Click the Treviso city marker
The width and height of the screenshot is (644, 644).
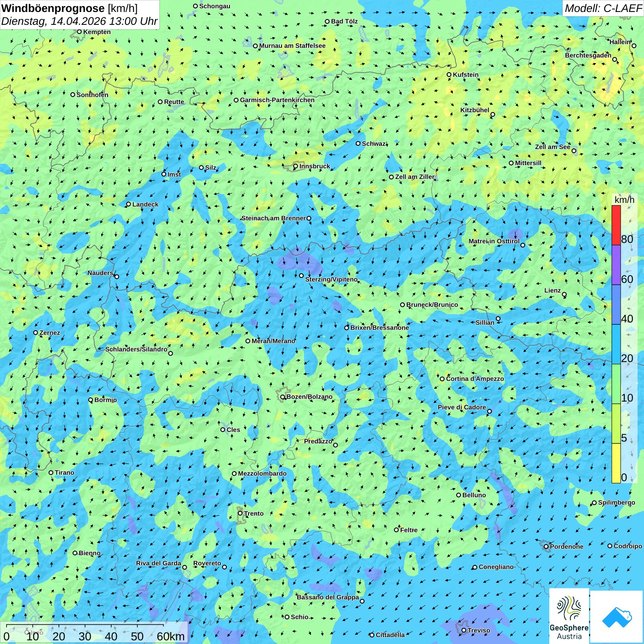pos(464,630)
